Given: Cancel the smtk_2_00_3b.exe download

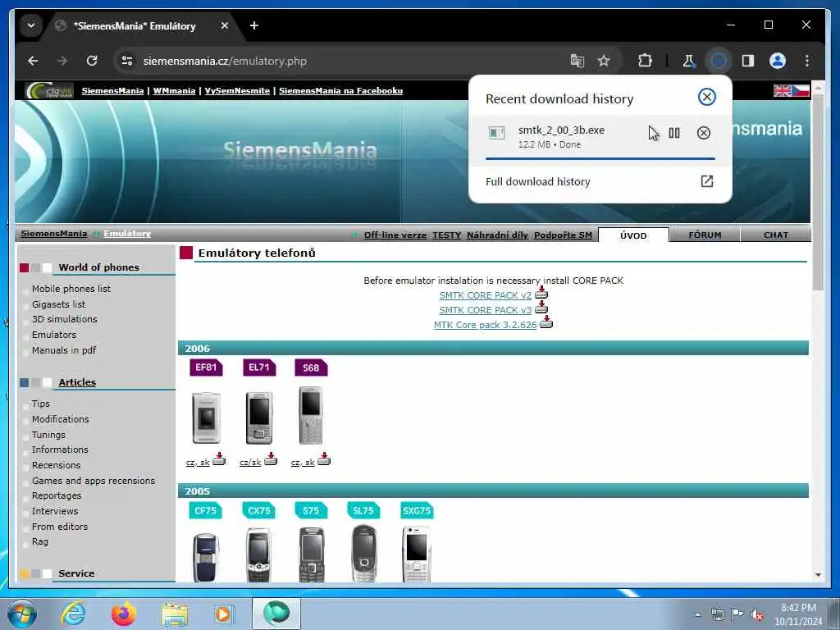Looking at the screenshot, I should pyautogui.click(x=703, y=133).
